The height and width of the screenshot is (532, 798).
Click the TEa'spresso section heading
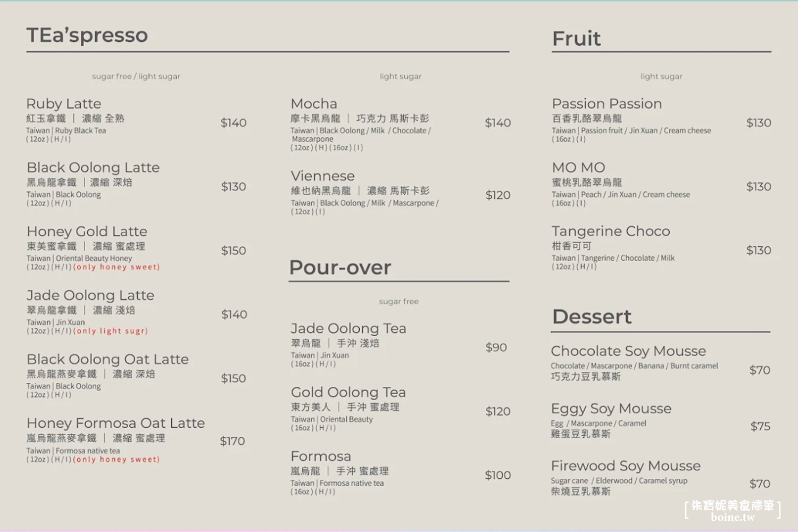click(87, 35)
